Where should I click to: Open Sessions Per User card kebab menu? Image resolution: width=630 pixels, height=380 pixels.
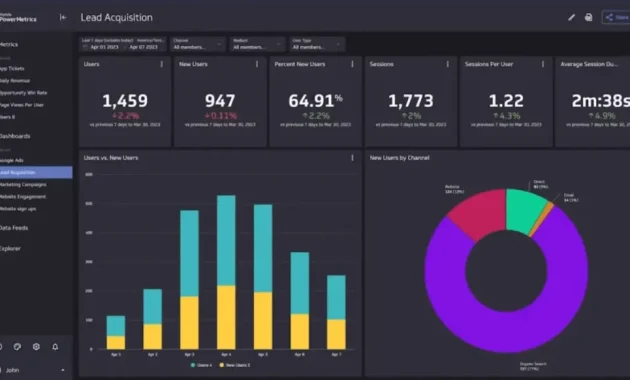point(543,64)
